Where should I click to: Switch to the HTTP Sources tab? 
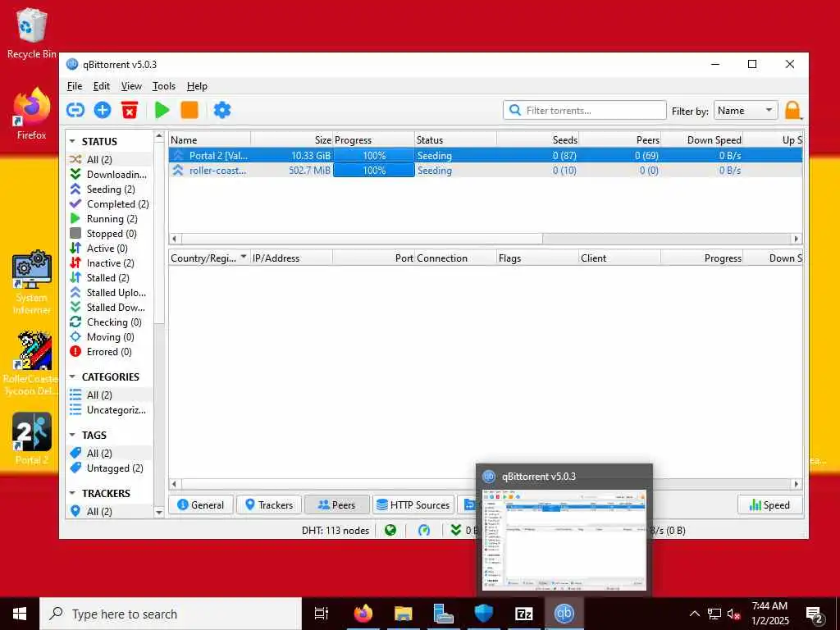(x=413, y=504)
